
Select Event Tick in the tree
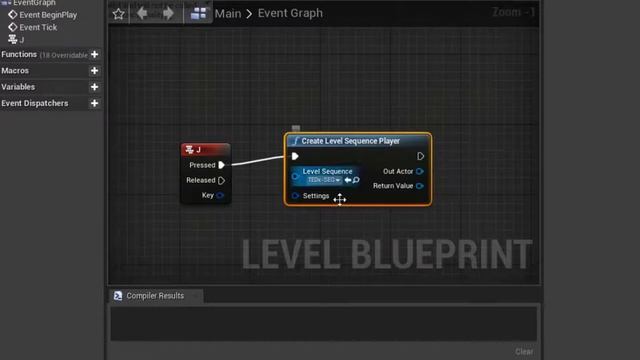coord(38,27)
